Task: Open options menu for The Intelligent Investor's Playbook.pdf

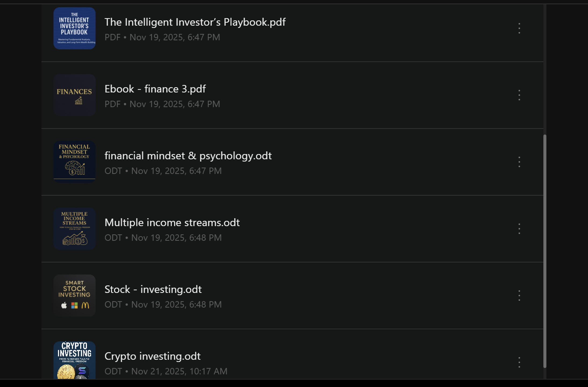Action: click(x=519, y=28)
